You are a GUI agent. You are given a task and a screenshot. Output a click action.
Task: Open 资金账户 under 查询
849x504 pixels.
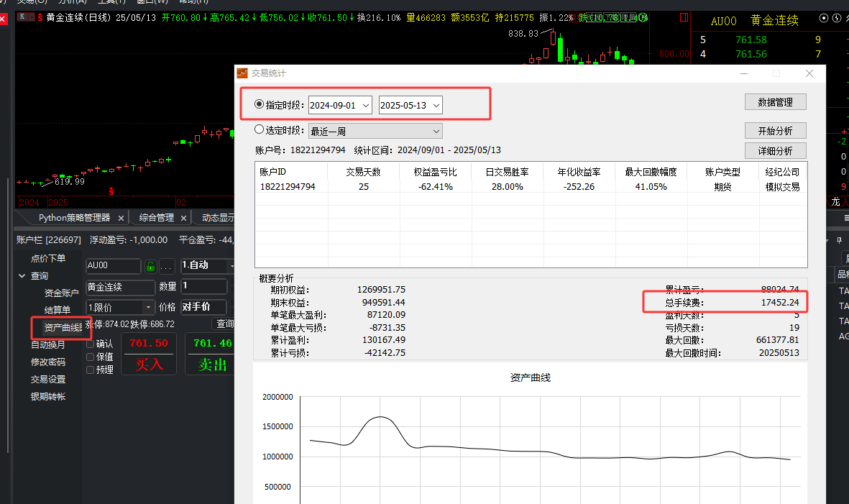tap(61, 293)
